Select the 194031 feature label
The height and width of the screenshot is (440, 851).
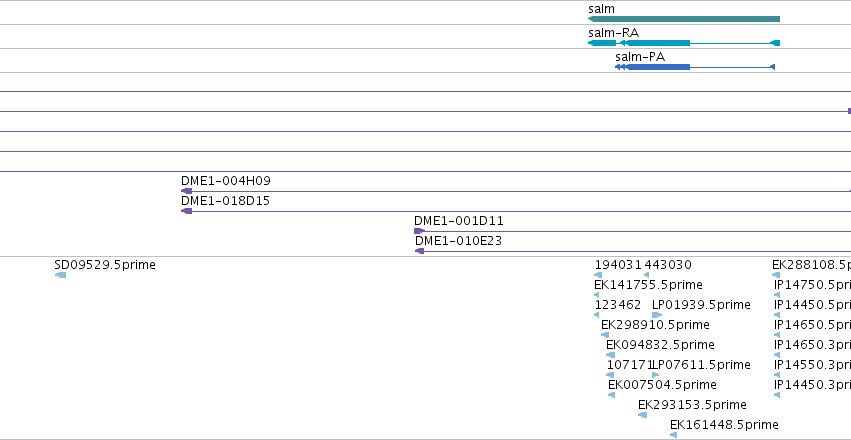(x=618, y=265)
